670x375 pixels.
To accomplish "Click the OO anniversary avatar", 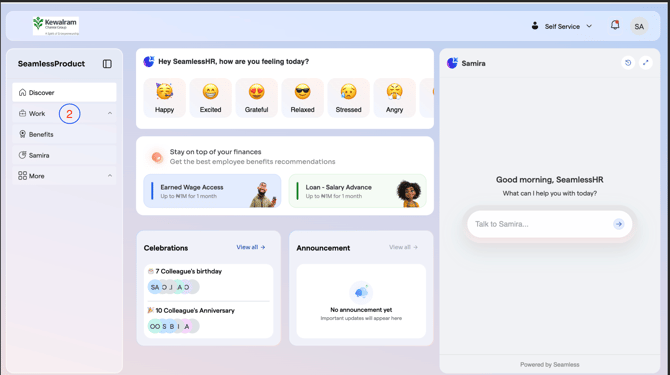I will pyautogui.click(x=154, y=326).
